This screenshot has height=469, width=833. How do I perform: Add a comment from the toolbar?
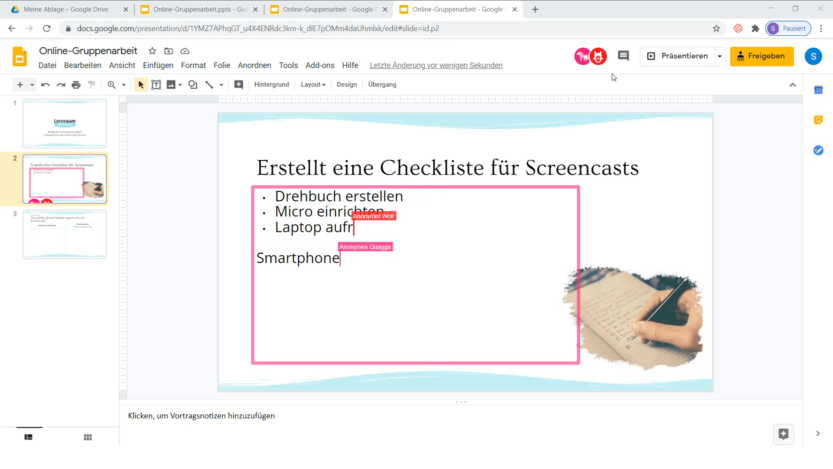239,84
